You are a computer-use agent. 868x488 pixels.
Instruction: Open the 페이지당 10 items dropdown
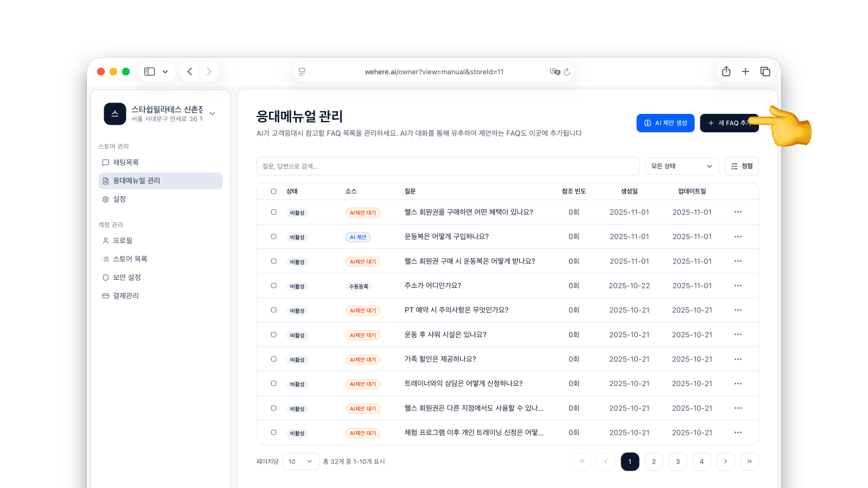click(x=301, y=461)
